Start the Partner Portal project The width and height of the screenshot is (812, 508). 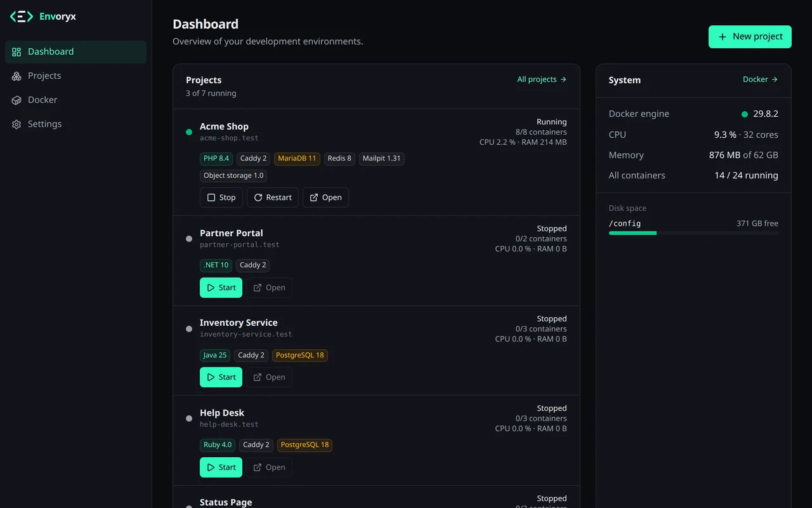pos(221,288)
